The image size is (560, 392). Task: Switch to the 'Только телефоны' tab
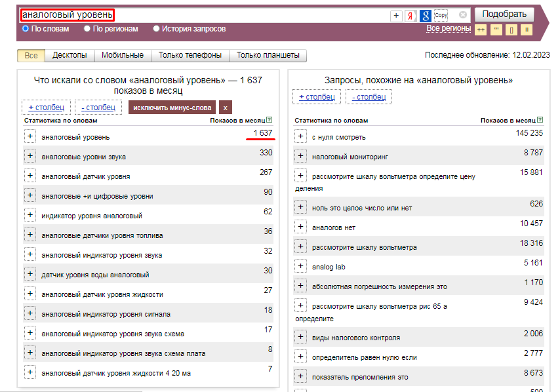coord(190,56)
